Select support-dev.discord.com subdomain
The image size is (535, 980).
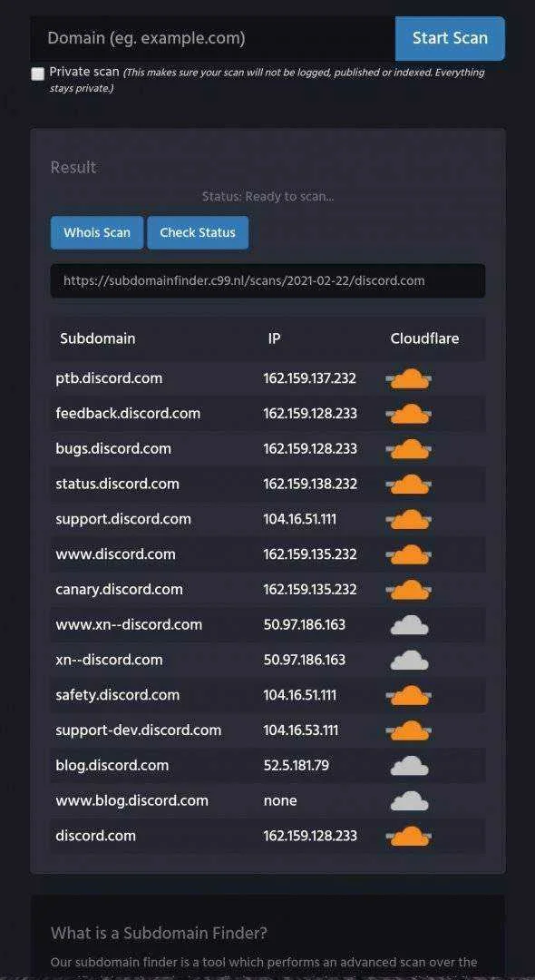[139, 730]
